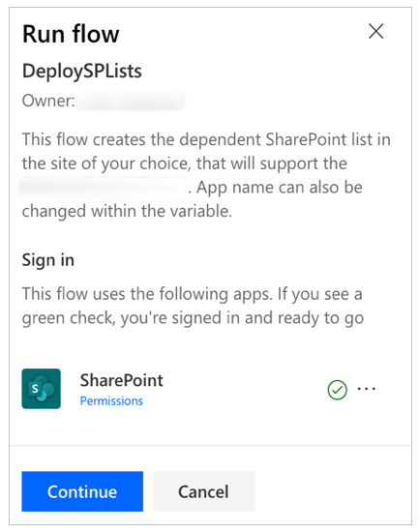Select the SharePoint connection name label

(x=122, y=380)
